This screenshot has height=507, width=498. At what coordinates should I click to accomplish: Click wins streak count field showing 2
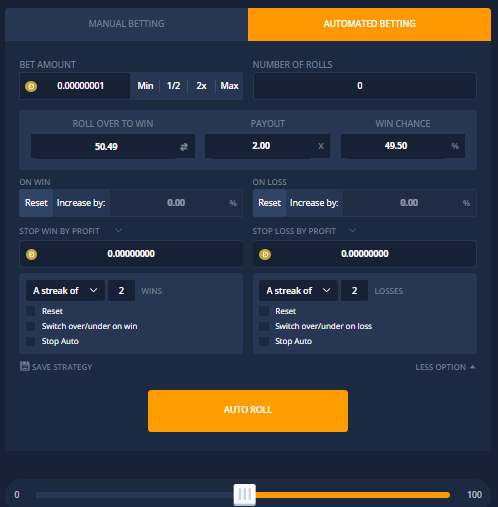(x=121, y=291)
